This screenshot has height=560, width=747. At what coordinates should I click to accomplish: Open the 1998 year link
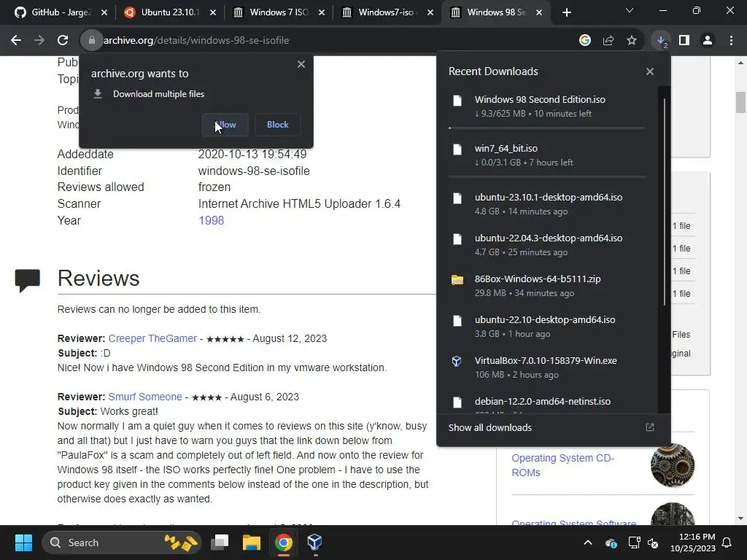211,220
